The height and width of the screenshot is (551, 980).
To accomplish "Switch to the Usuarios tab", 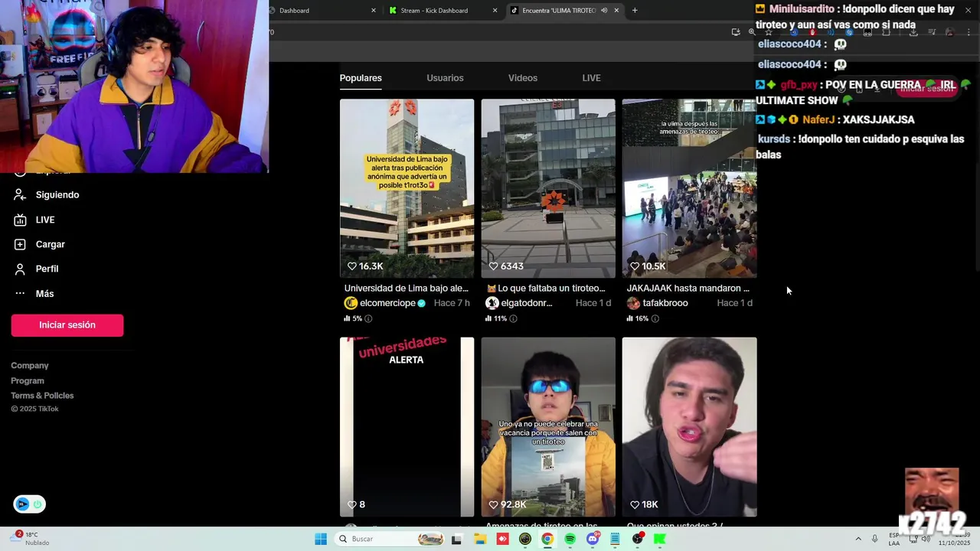I will [x=445, y=78].
